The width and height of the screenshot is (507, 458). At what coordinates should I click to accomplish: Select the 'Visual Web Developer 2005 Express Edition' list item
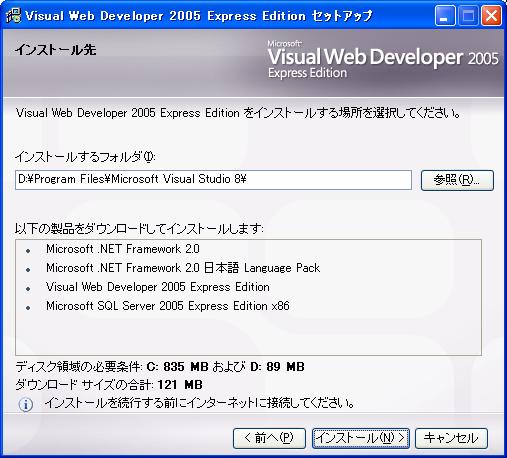158,287
